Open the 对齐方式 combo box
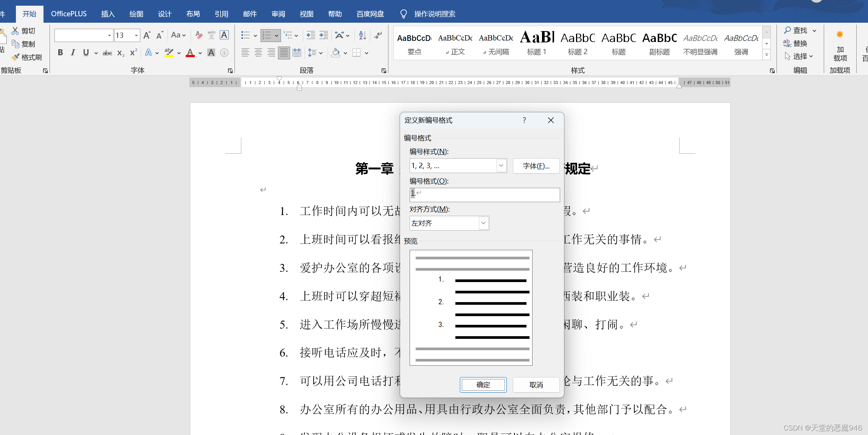This screenshot has width=868, height=435. 449,223
